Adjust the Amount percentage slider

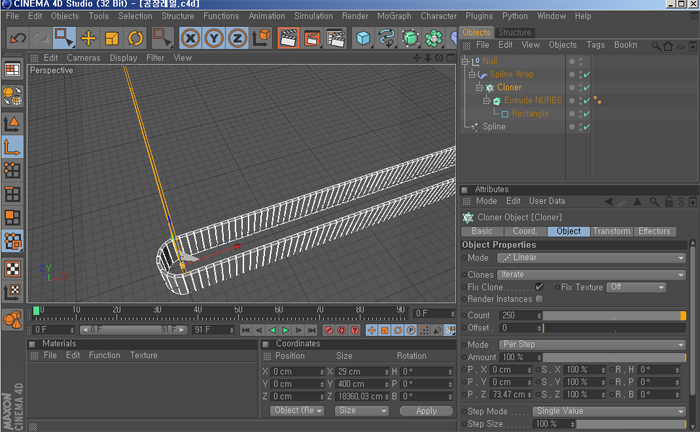pyautogui.click(x=614, y=357)
